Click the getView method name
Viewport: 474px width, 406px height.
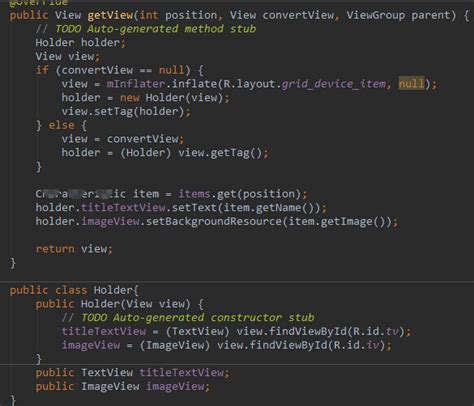click(110, 15)
